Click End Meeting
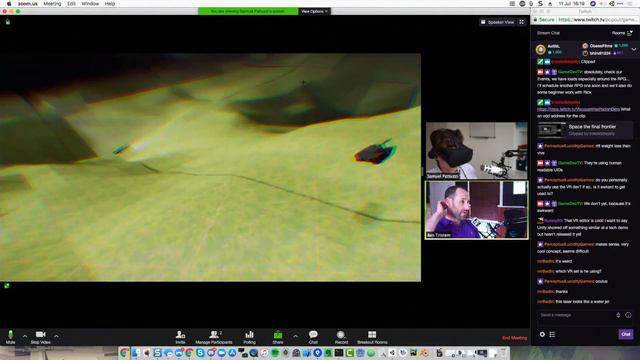 pyautogui.click(x=514, y=338)
